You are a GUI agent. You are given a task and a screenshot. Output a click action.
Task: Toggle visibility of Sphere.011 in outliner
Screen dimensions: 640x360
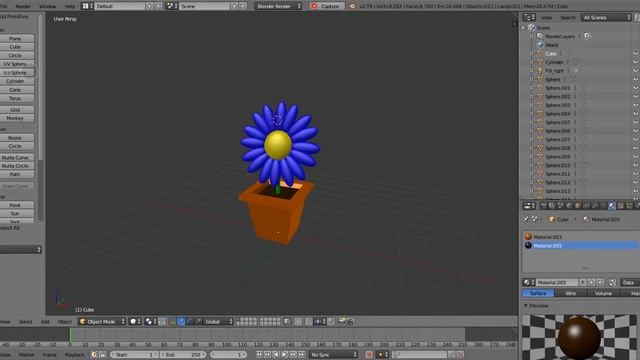636,173
